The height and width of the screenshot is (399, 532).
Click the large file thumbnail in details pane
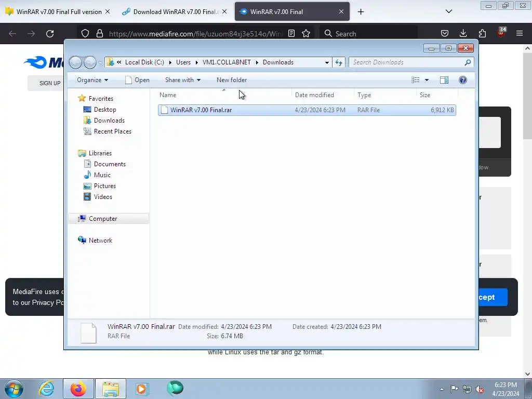88,333
